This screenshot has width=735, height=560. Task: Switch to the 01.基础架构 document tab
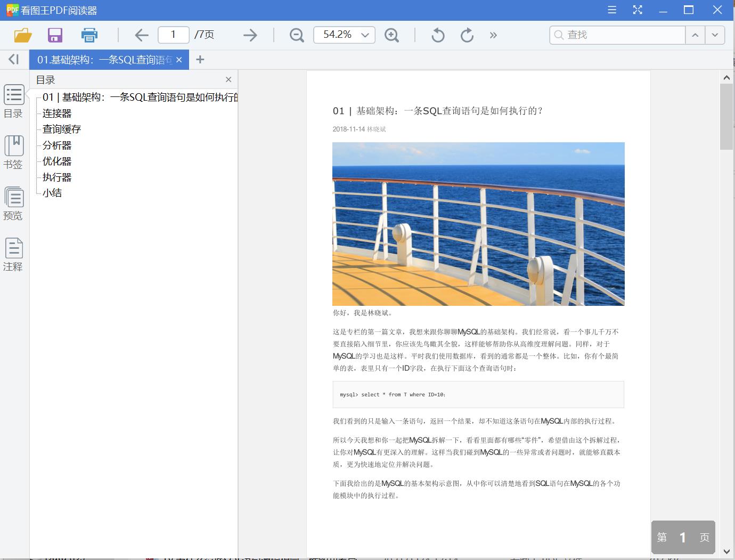point(101,59)
